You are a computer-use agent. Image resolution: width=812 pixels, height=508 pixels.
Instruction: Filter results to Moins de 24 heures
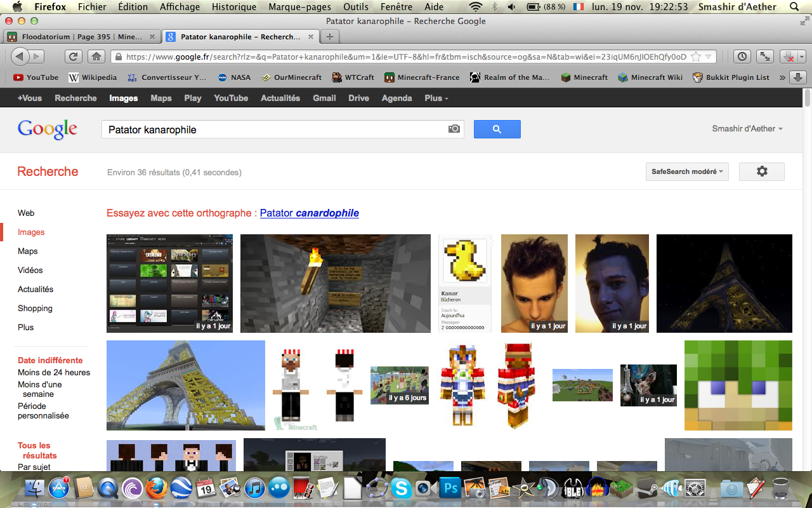[54, 372]
